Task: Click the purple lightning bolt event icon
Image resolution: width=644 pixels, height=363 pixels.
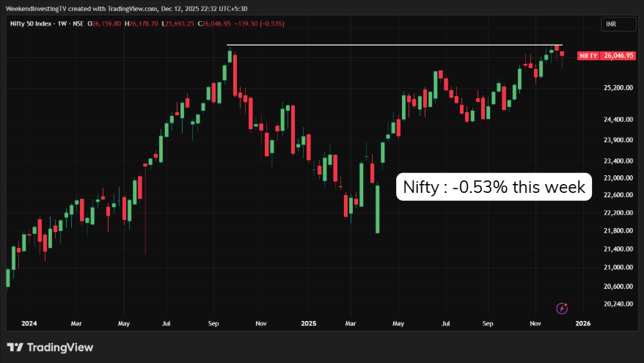Action: [562, 309]
